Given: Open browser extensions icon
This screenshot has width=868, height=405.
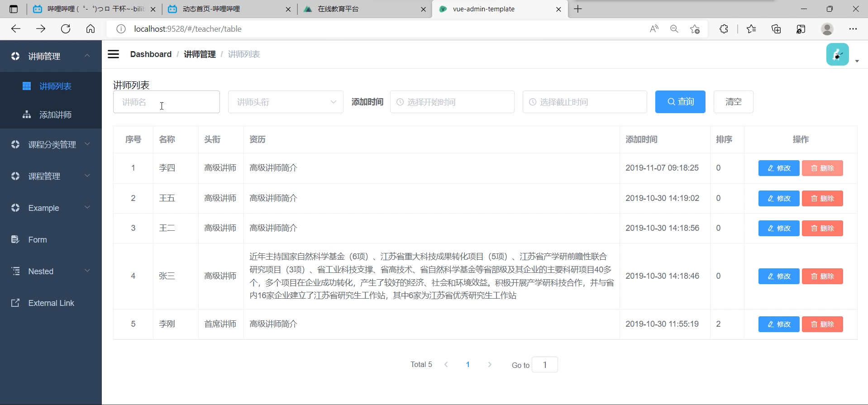Looking at the screenshot, I should tap(724, 29).
